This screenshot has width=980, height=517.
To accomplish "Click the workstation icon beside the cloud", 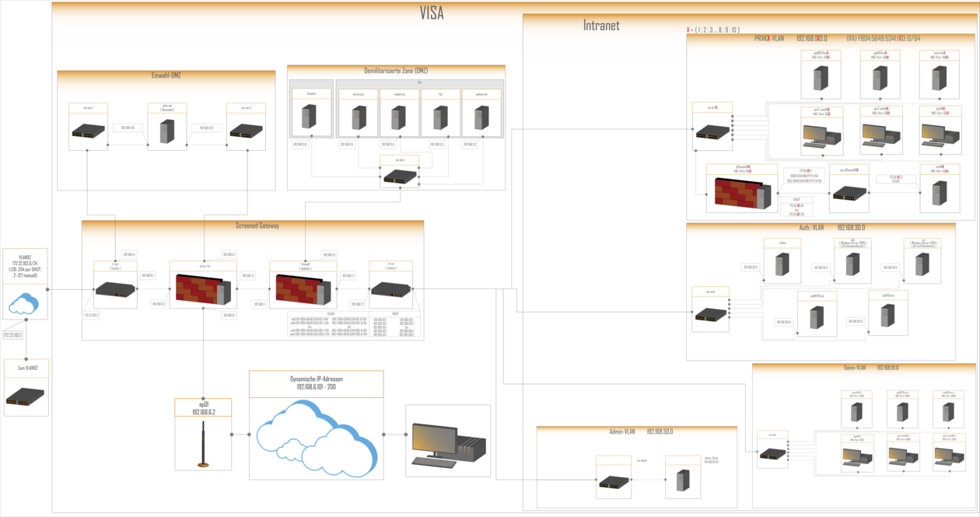I will click(x=449, y=445).
